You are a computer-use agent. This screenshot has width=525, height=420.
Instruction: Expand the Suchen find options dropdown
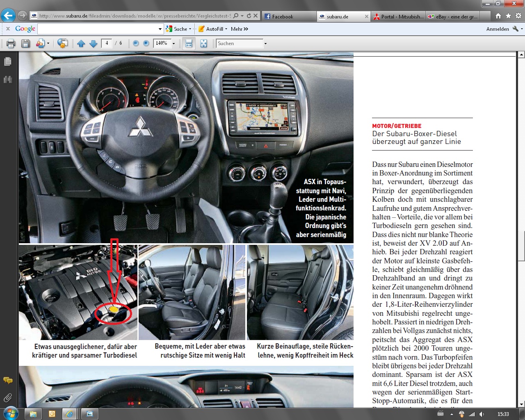[x=265, y=43]
